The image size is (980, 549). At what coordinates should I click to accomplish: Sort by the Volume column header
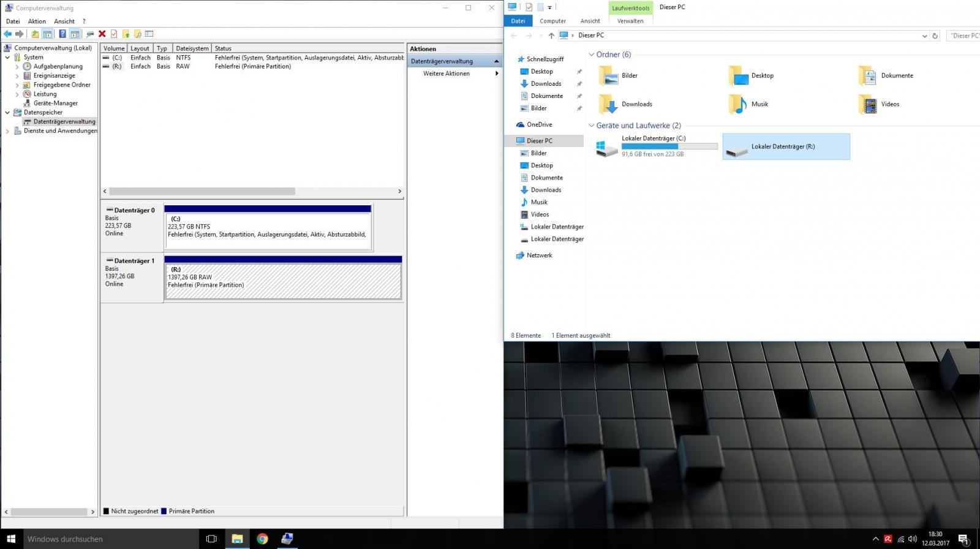click(x=114, y=48)
